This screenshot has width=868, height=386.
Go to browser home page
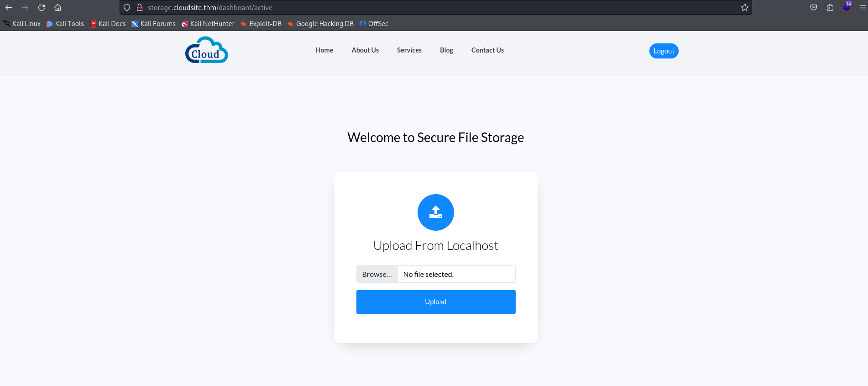[x=58, y=8]
